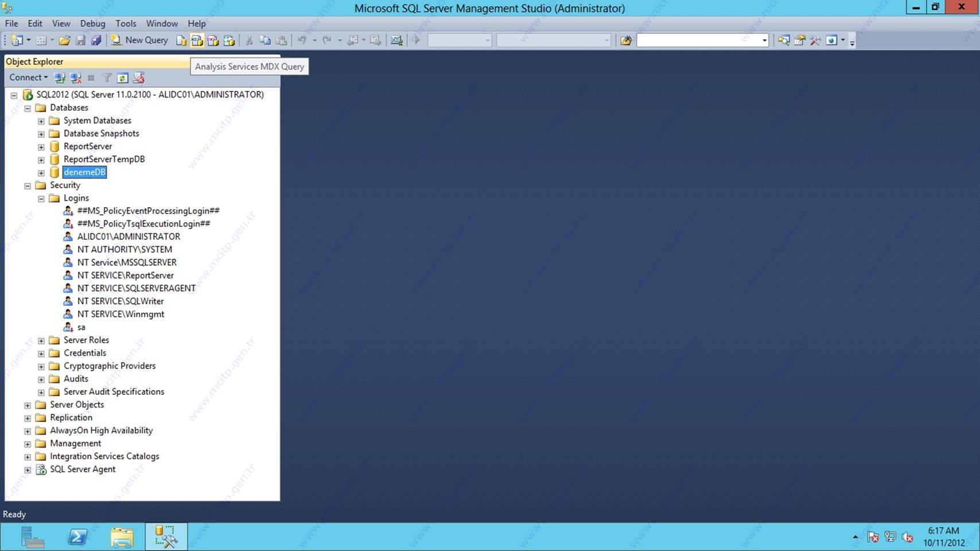
Task: Click Disconnect icon in Object Explorer
Action: (x=76, y=77)
